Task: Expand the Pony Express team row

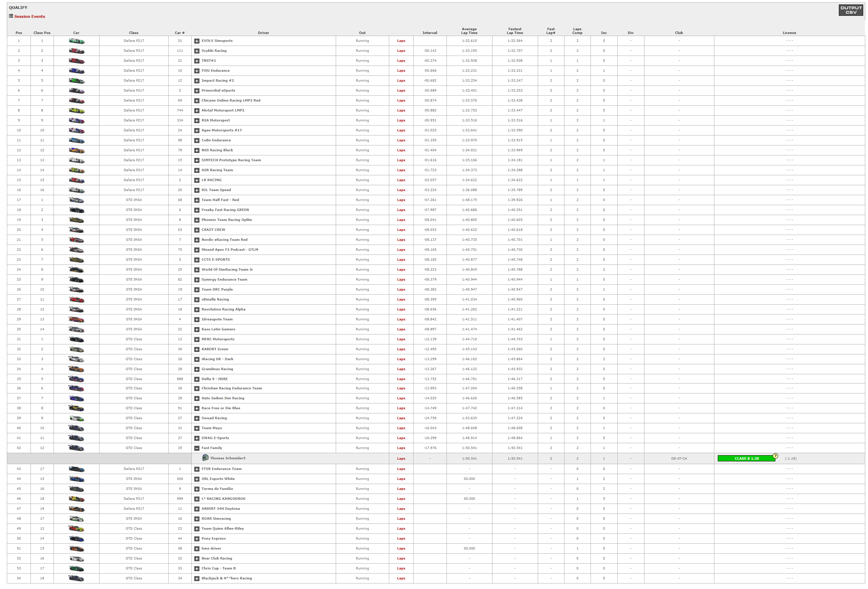Action: [x=197, y=539]
